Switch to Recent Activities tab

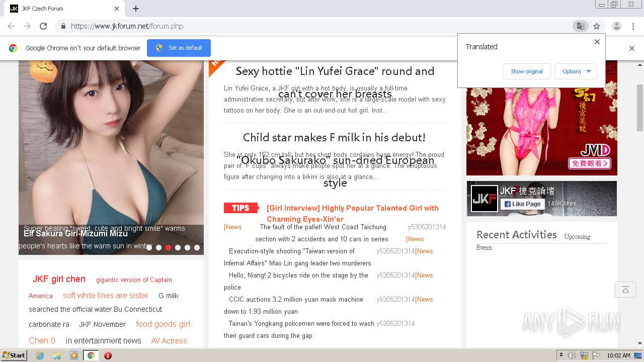(x=517, y=235)
